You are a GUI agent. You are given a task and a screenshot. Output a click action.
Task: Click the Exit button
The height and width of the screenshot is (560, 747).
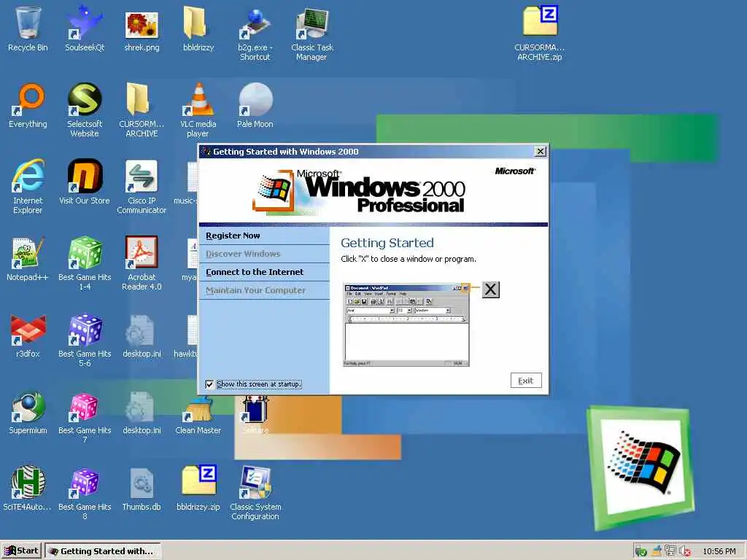526,381
